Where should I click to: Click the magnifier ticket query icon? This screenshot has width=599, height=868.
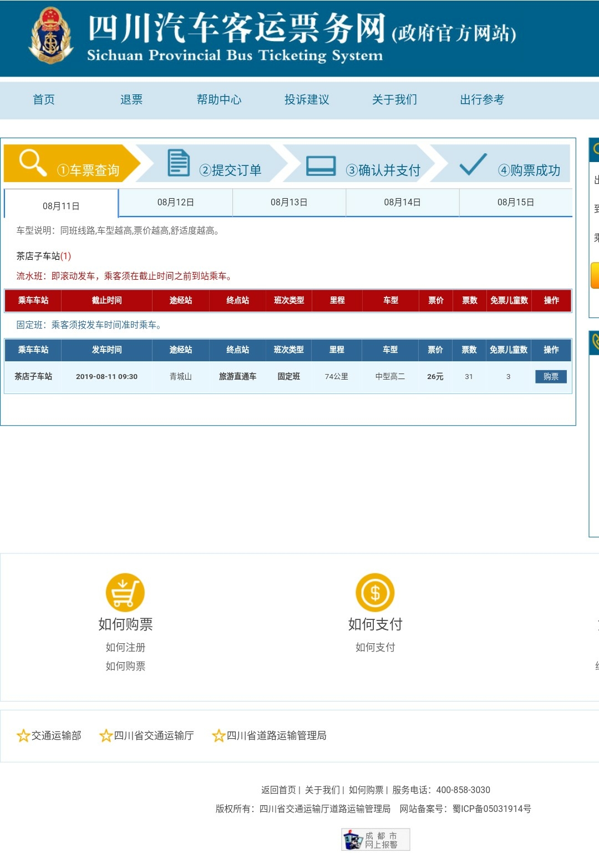(32, 162)
